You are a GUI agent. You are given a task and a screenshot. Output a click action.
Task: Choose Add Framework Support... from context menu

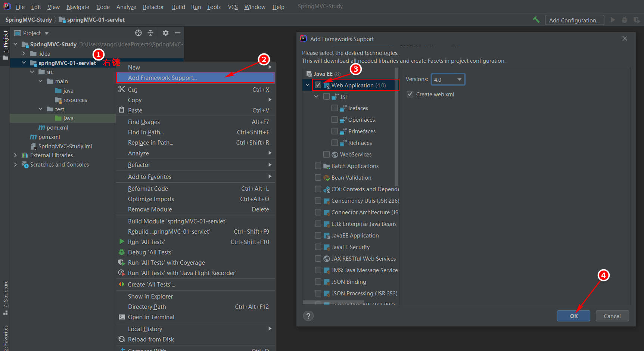(x=196, y=78)
